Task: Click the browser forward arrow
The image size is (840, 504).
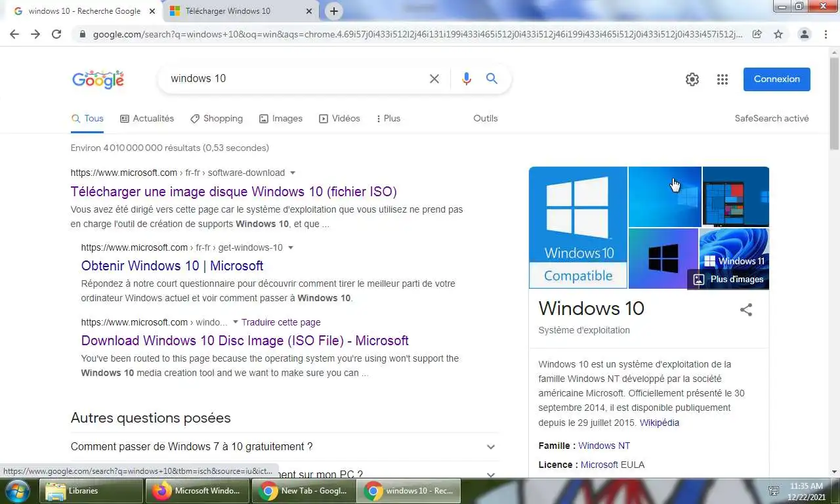Action: pos(35,34)
